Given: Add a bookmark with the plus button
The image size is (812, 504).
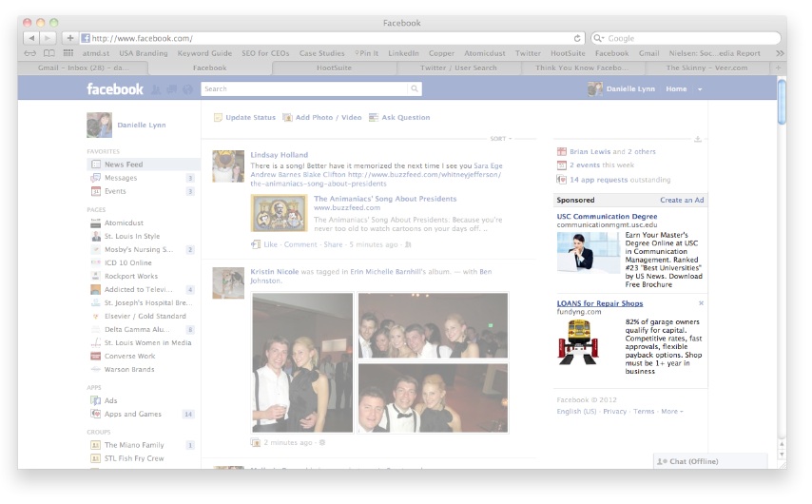Looking at the screenshot, I should (70, 38).
